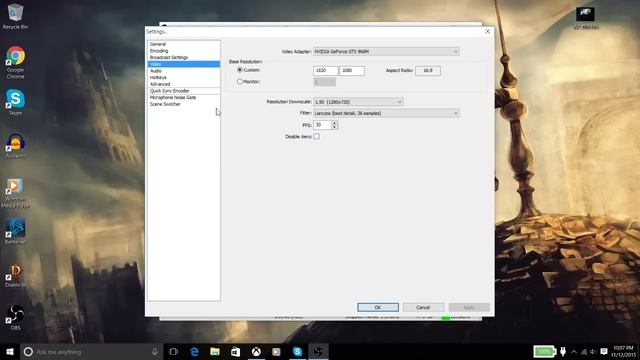640x360 pixels.
Task: Open the Filter dropdown
Action: tap(386, 113)
